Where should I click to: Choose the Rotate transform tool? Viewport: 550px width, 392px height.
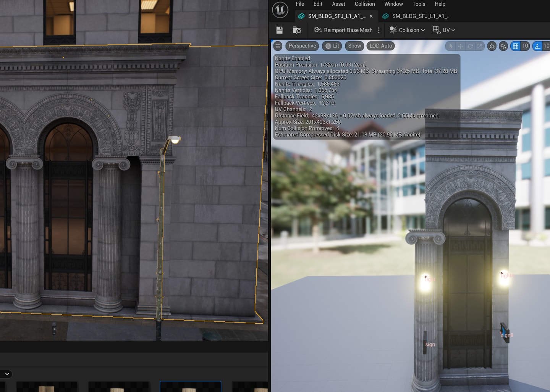[x=470, y=46]
